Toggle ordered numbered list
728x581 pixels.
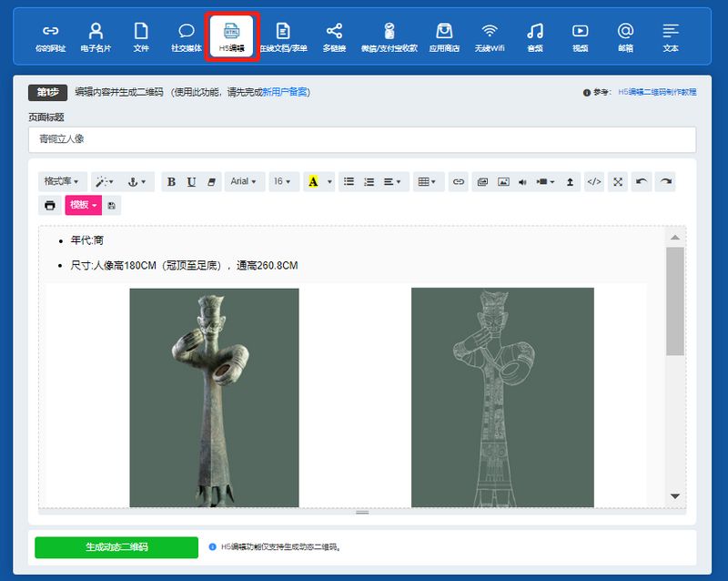pyautogui.click(x=369, y=182)
